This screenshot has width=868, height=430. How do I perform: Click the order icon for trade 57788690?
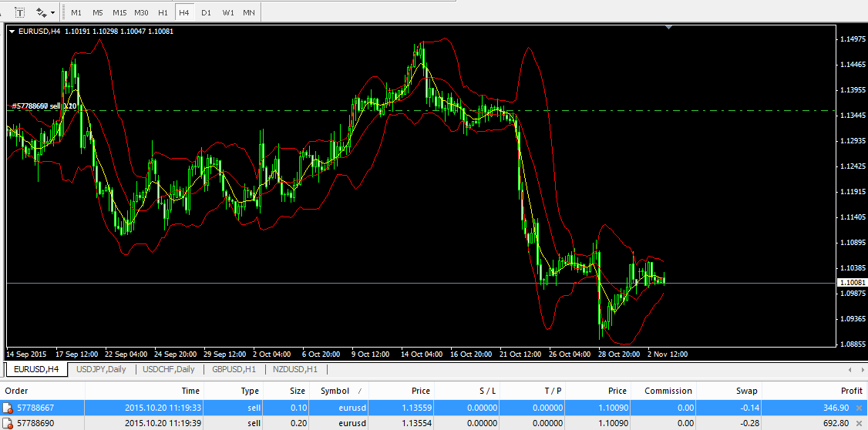[8, 423]
